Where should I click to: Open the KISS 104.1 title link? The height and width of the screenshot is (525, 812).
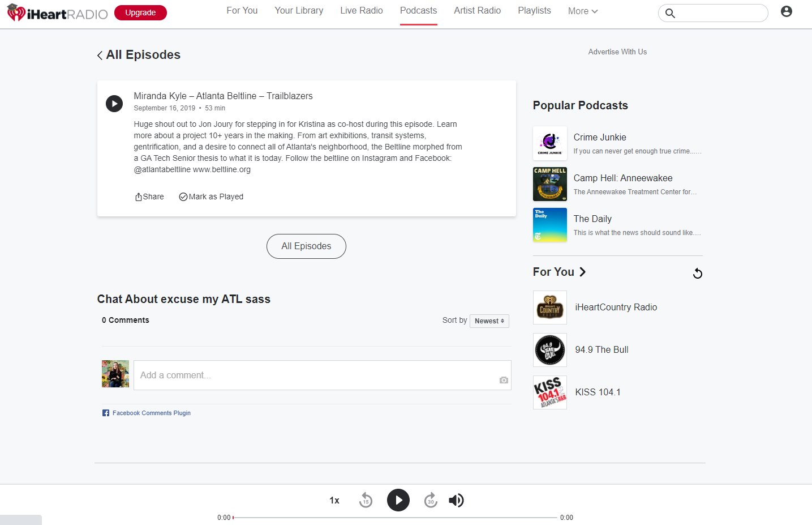[x=598, y=392]
